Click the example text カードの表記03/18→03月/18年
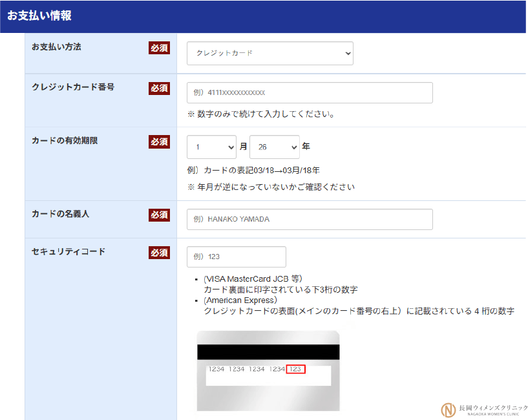 (x=253, y=171)
